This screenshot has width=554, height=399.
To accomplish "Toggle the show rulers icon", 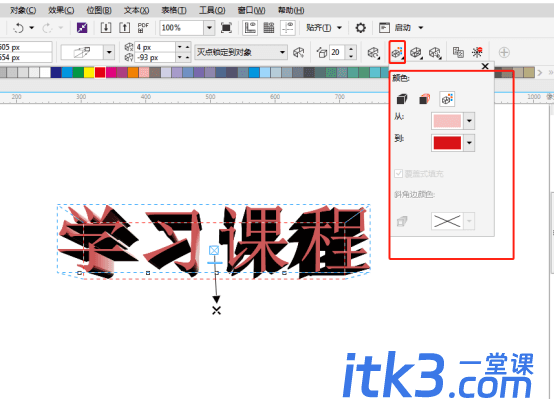I will click(x=250, y=28).
